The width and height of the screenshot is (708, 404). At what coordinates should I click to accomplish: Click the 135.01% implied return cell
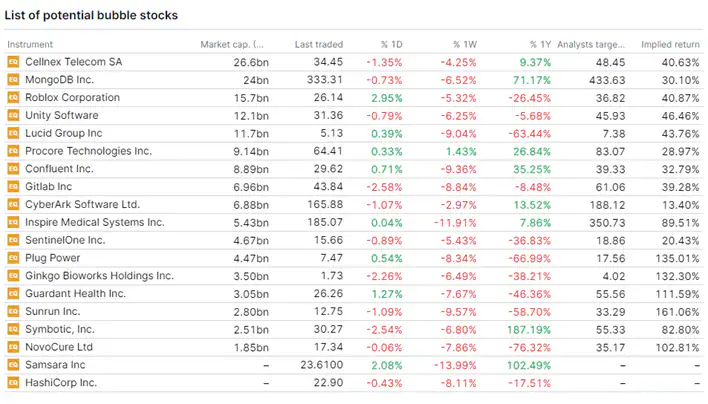click(677, 259)
